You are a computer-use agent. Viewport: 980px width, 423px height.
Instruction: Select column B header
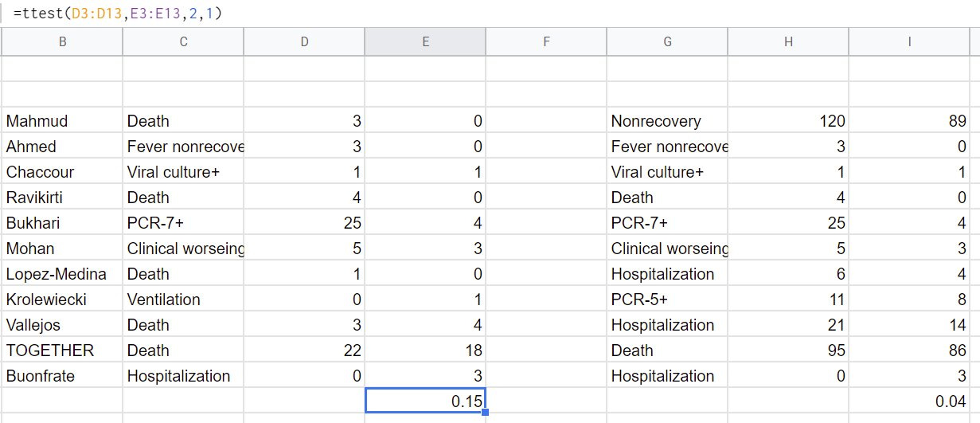point(62,42)
